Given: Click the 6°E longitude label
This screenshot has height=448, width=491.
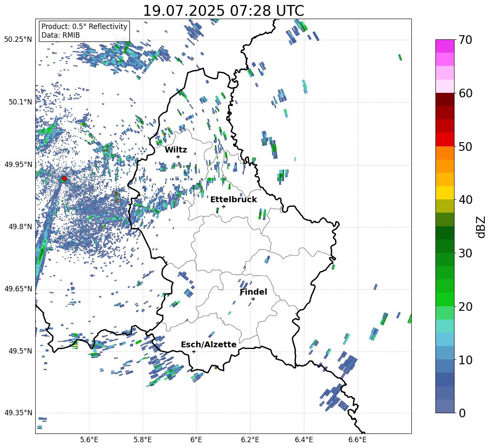Looking at the screenshot, I should click(x=196, y=440).
